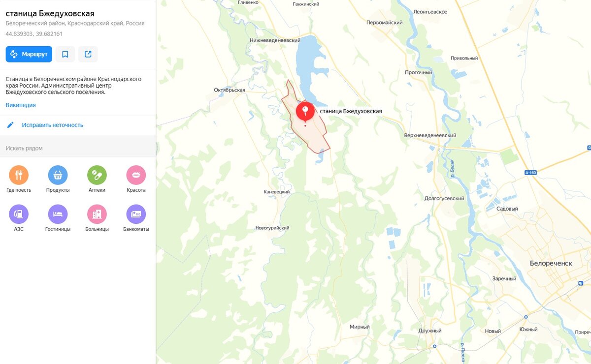The height and width of the screenshot is (364, 591).
Task: Click the pencil icon beside Исправить неточность
Action: [10, 125]
